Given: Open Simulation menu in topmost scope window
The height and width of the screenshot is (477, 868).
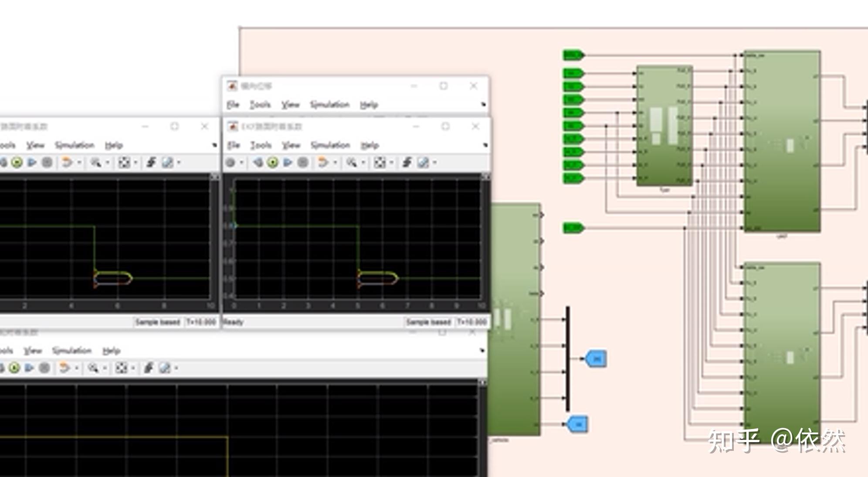Looking at the screenshot, I should (330, 105).
